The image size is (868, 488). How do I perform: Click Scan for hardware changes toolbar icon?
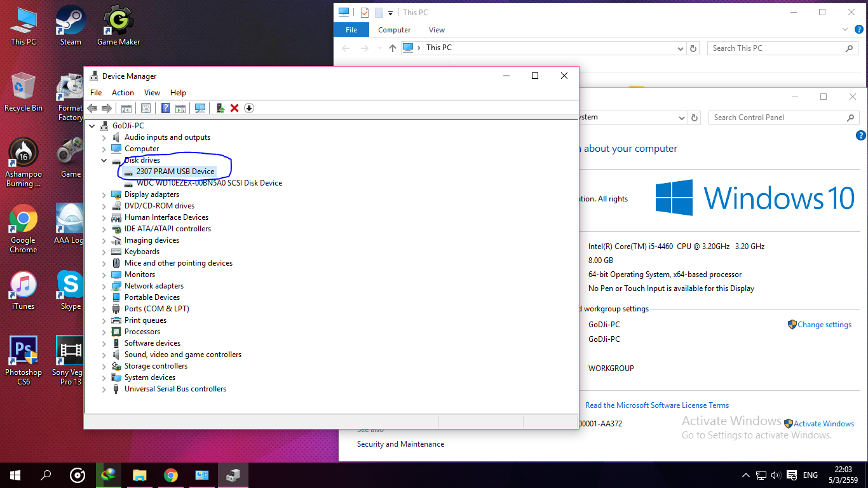200,108
